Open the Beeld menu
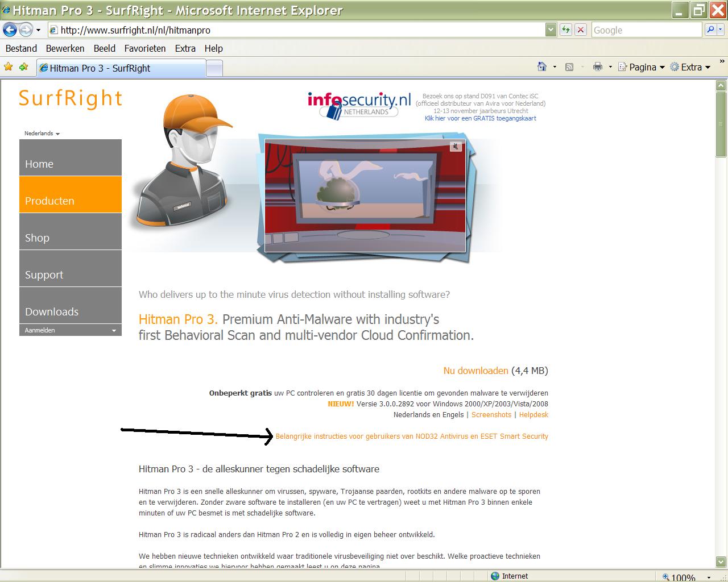Image resolution: width=728 pixels, height=582 pixels. pos(105,48)
